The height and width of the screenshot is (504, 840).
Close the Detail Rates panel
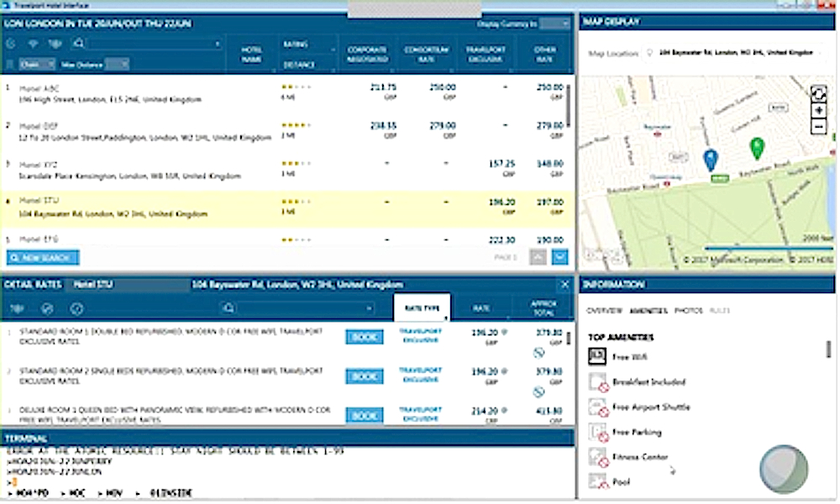(564, 285)
